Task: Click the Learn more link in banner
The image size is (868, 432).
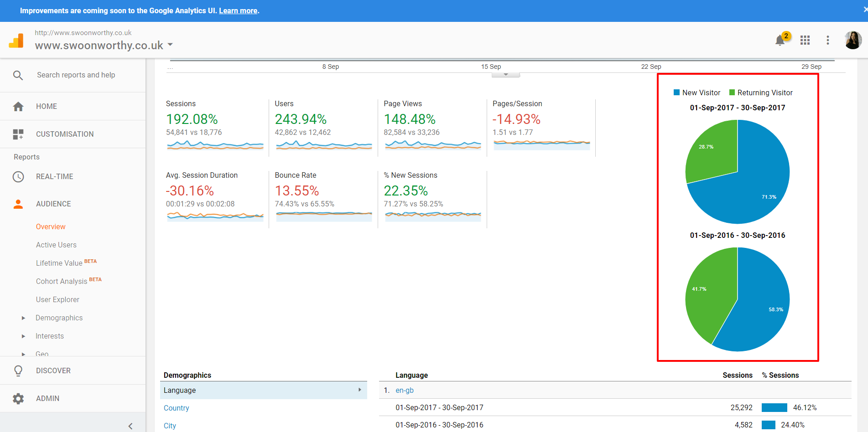Action: point(238,11)
